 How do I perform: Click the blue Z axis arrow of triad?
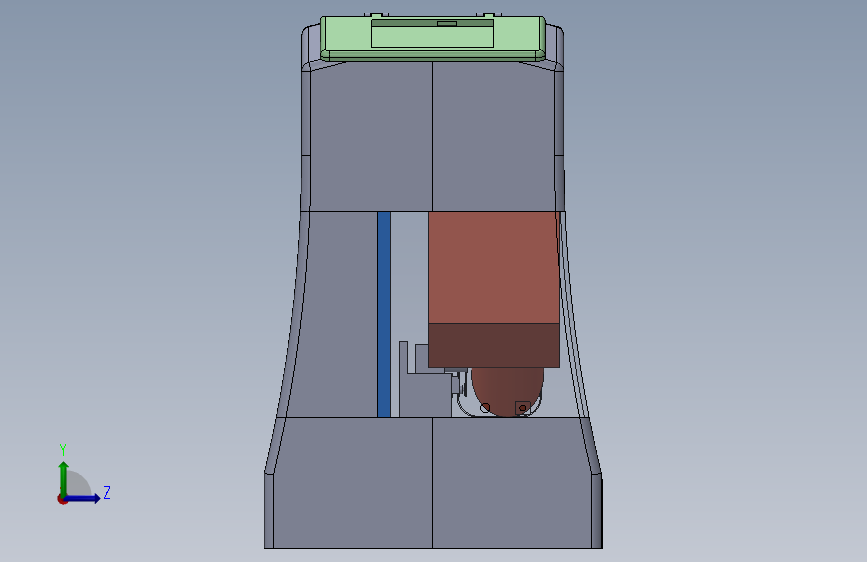coord(83,498)
